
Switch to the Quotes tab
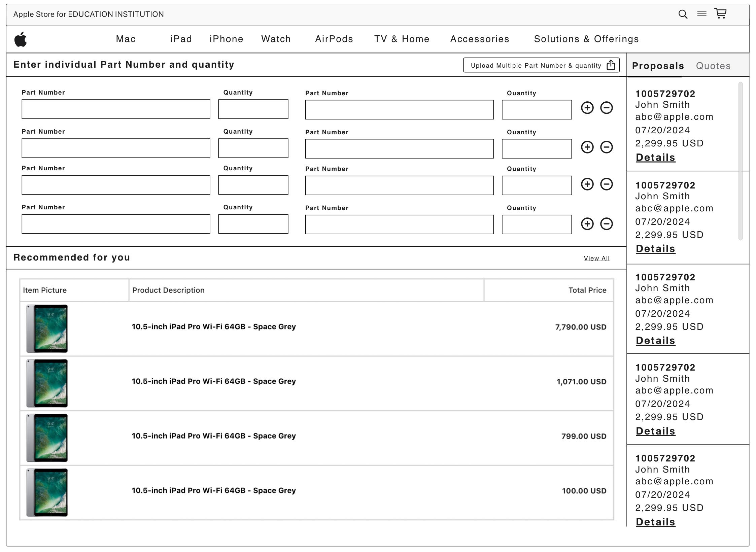tap(713, 66)
